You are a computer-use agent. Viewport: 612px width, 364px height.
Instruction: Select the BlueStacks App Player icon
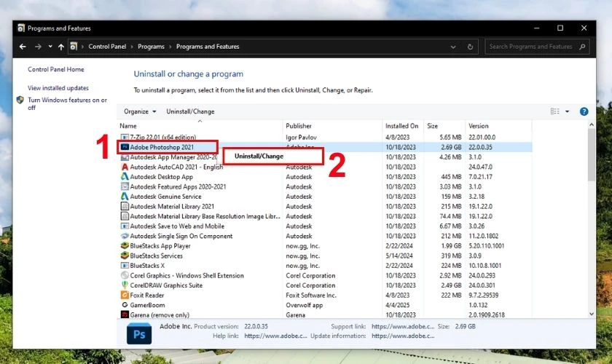click(x=125, y=246)
